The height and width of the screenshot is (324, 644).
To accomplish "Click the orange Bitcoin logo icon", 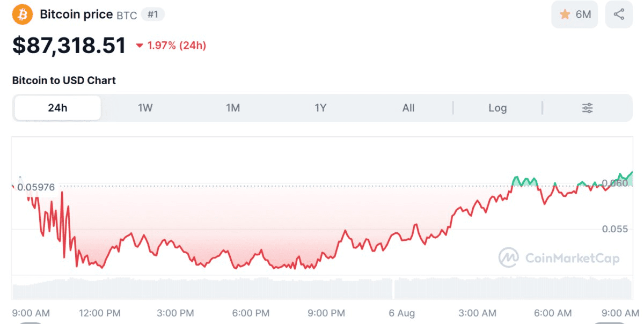I will (23, 14).
